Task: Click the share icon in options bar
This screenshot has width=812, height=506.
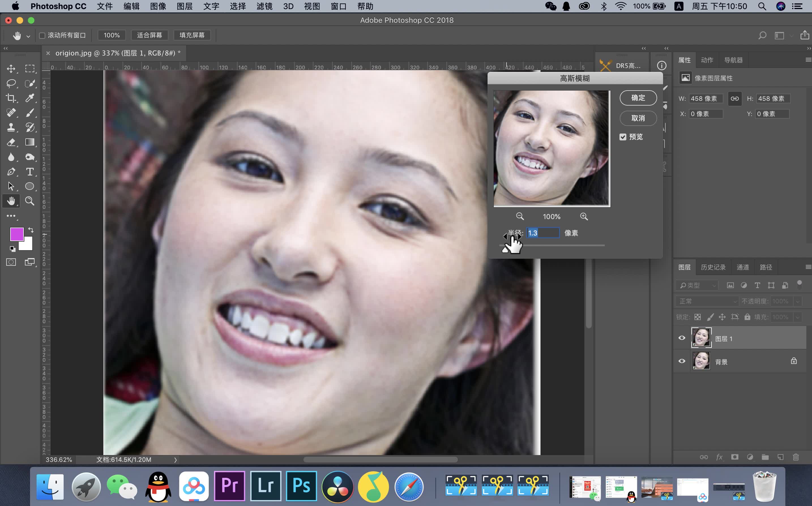Action: 804,35
